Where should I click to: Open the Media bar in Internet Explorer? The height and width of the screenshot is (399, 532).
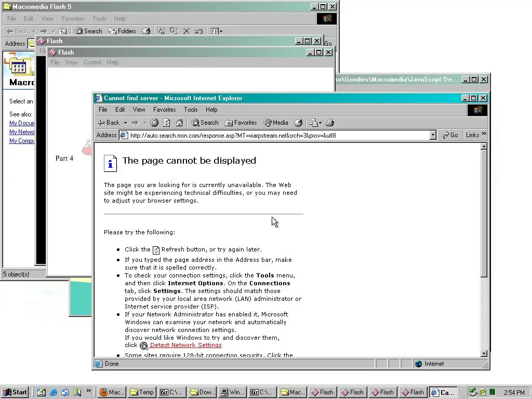(x=276, y=123)
